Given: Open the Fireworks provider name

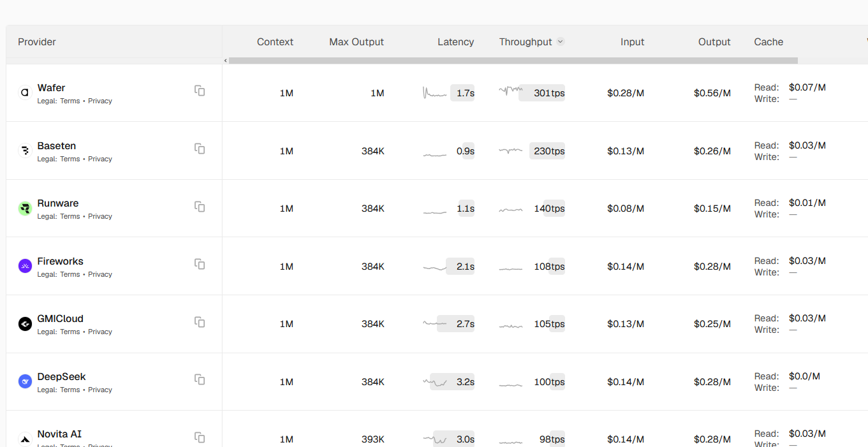Looking at the screenshot, I should (61, 261).
